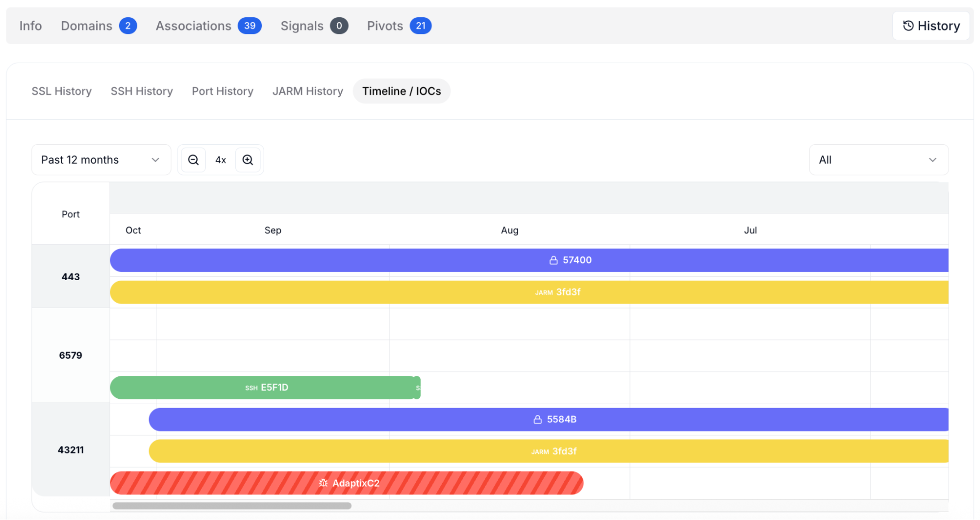The height and width of the screenshot is (520, 980).
Task: Click the History clock icon button
Action: pos(930,26)
